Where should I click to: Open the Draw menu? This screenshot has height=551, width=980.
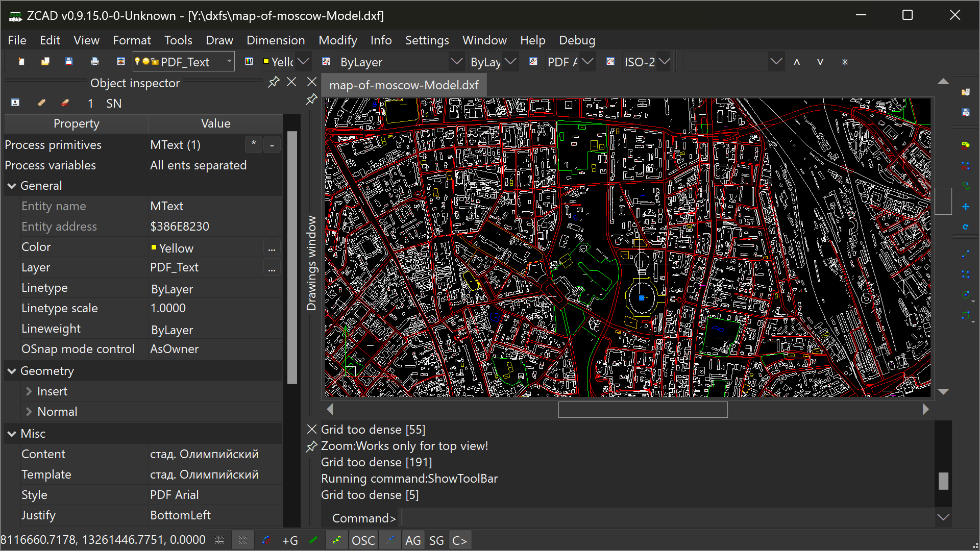click(219, 40)
